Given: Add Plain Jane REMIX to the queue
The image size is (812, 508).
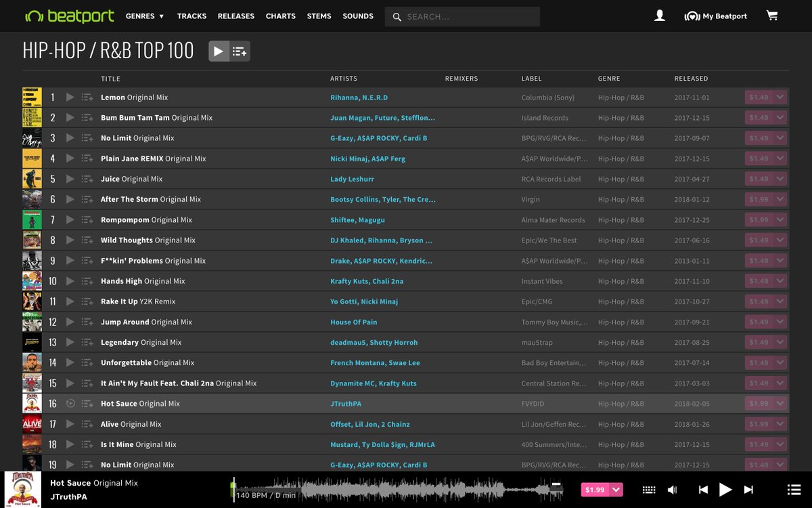Looking at the screenshot, I should point(87,158).
